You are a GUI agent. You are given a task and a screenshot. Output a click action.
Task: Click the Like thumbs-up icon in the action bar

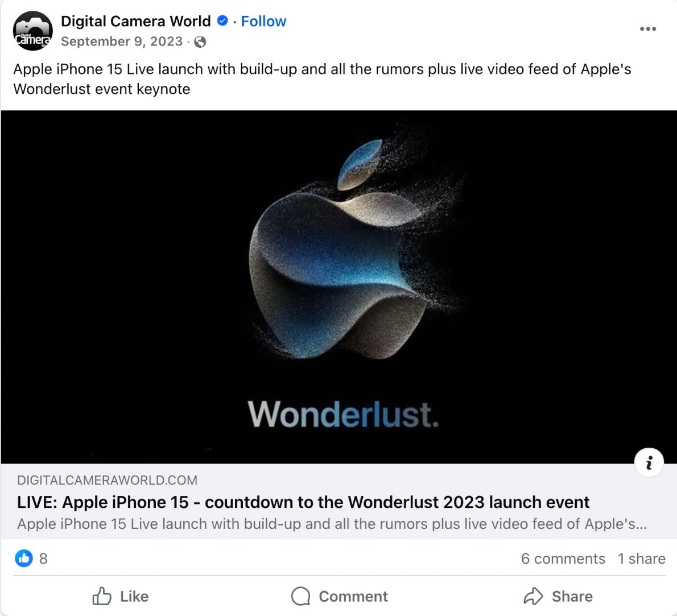pyautogui.click(x=102, y=596)
